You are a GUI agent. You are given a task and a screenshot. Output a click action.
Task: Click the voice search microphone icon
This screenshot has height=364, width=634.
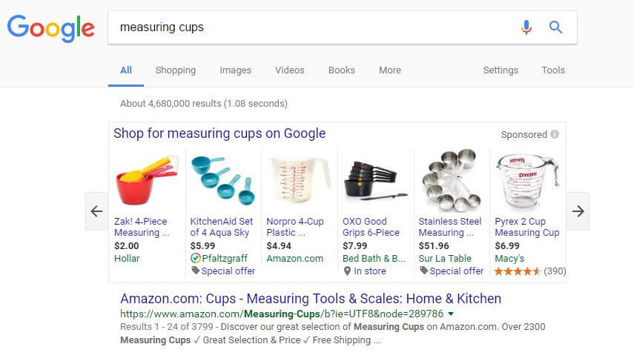point(526,27)
